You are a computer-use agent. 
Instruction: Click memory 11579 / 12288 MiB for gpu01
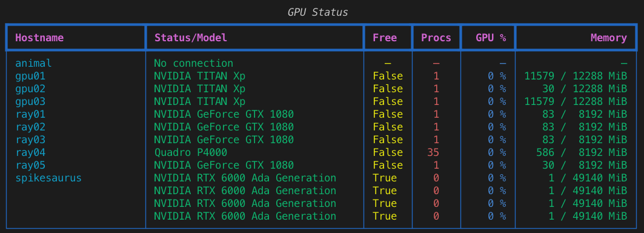(x=576, y=76)
